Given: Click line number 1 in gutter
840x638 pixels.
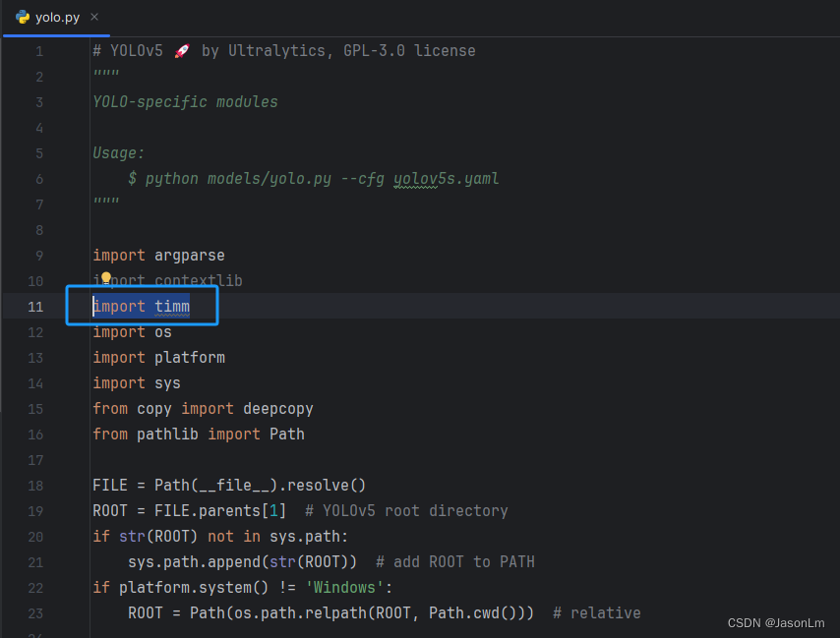Looking at the screenshot, I should click(x=39, y=51).
